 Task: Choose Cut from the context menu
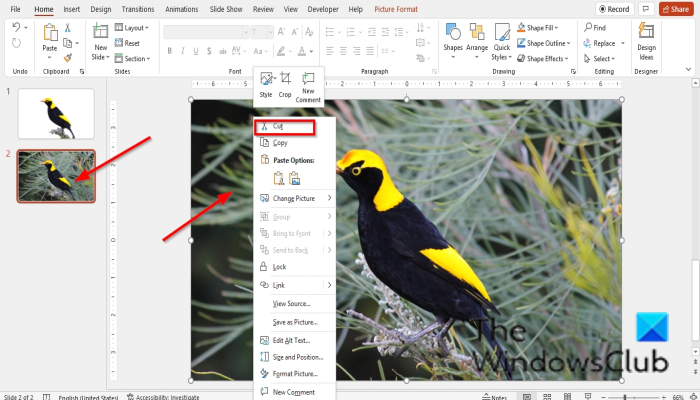[278, 127]
